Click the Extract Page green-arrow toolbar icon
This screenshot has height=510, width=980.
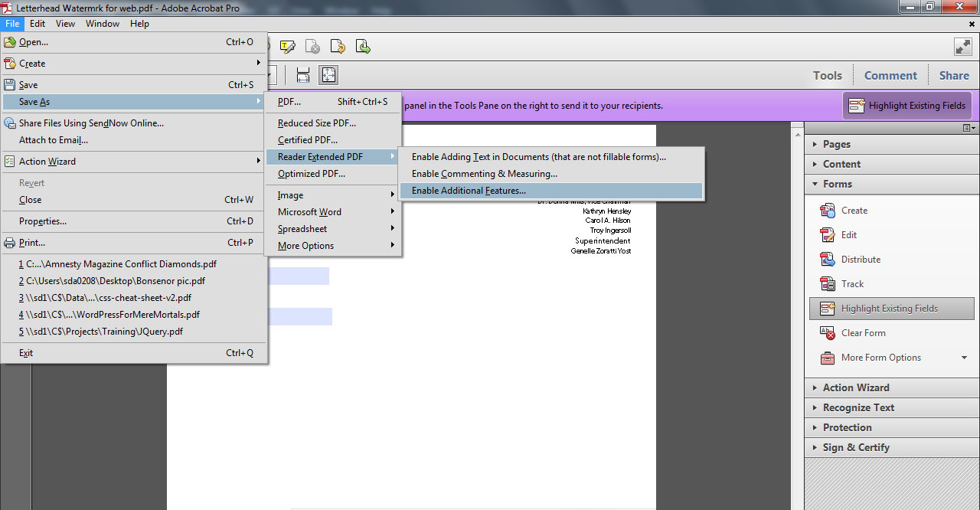(x=363, y=47)
